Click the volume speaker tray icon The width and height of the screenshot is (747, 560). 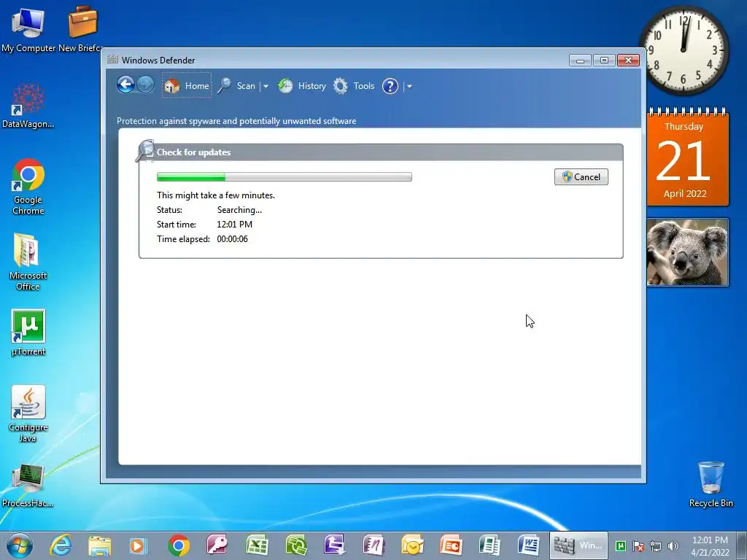click(673, 546)
